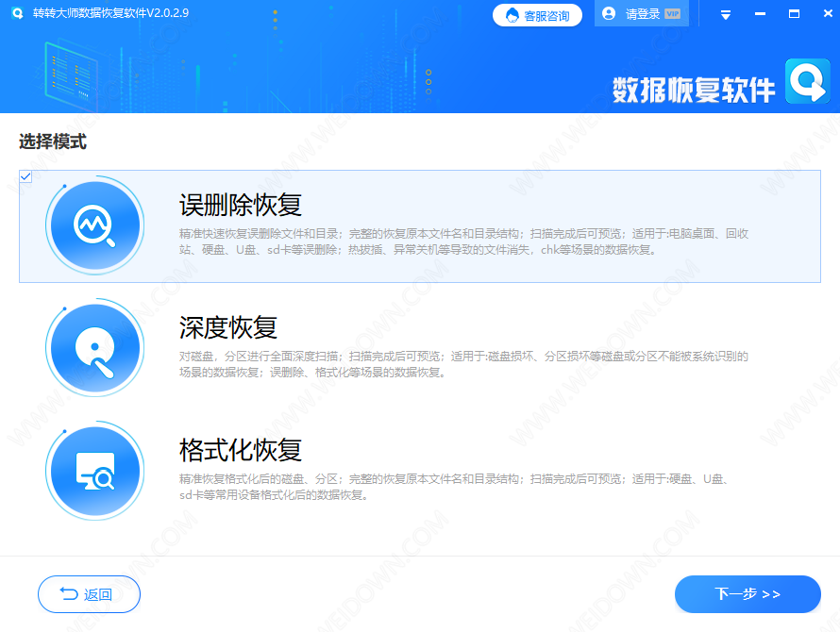Click the 格式化恢复 description text
840x632 pixels.
click(454, 487)
